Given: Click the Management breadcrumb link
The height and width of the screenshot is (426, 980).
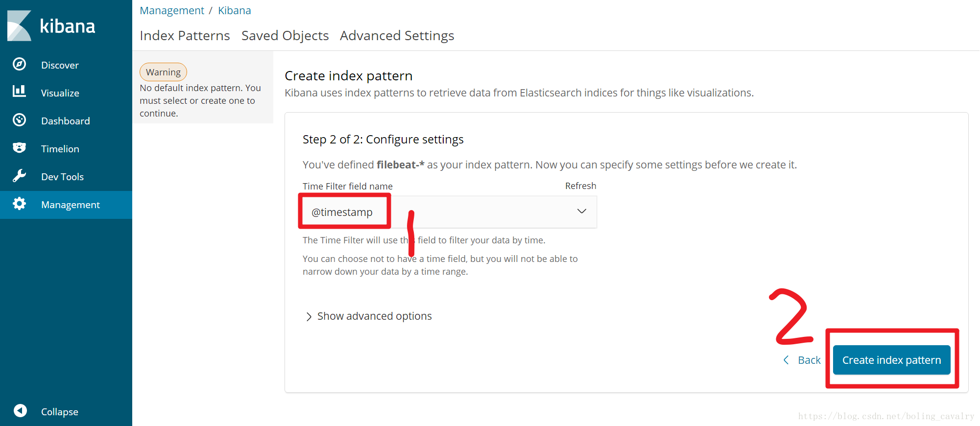Looking at the screenshot, I should [x=172, y=10].
